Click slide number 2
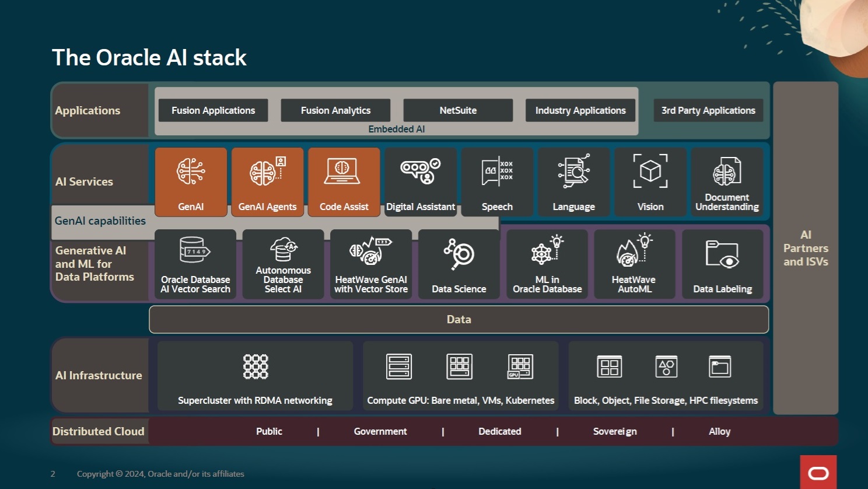The height and width of the screenshot is (489, 868). coord(52,474)
